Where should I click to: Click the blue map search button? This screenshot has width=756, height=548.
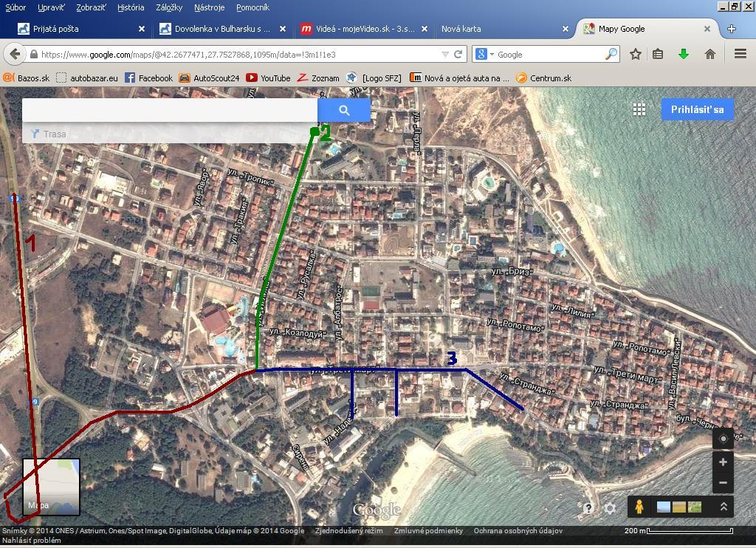pyautogui.click(x=344, y=110)
